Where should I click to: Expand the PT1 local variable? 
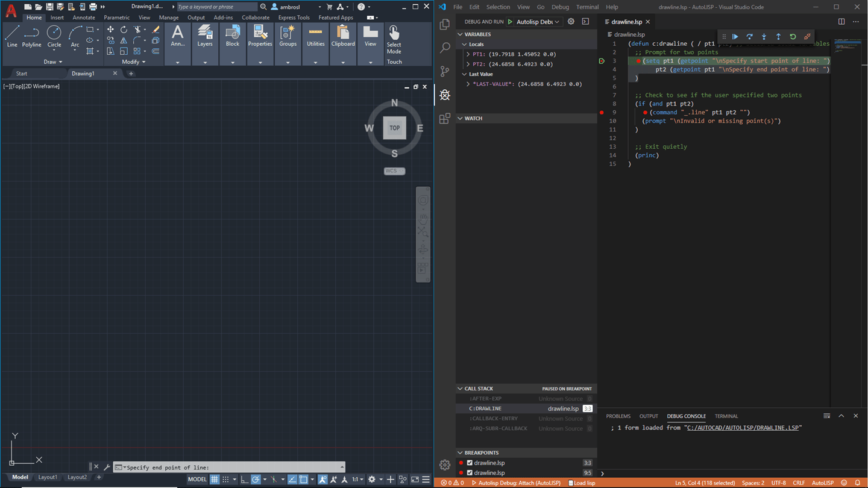[468, 54]
